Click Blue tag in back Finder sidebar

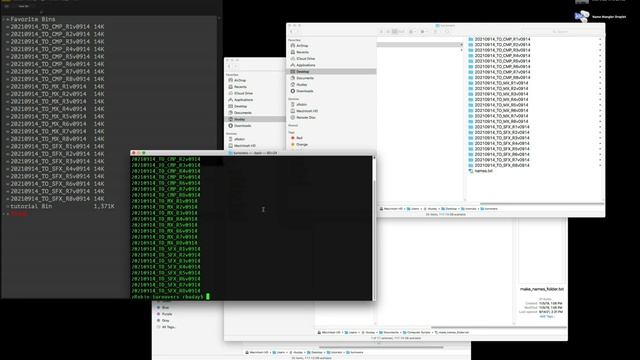click(x=163, y=307)
